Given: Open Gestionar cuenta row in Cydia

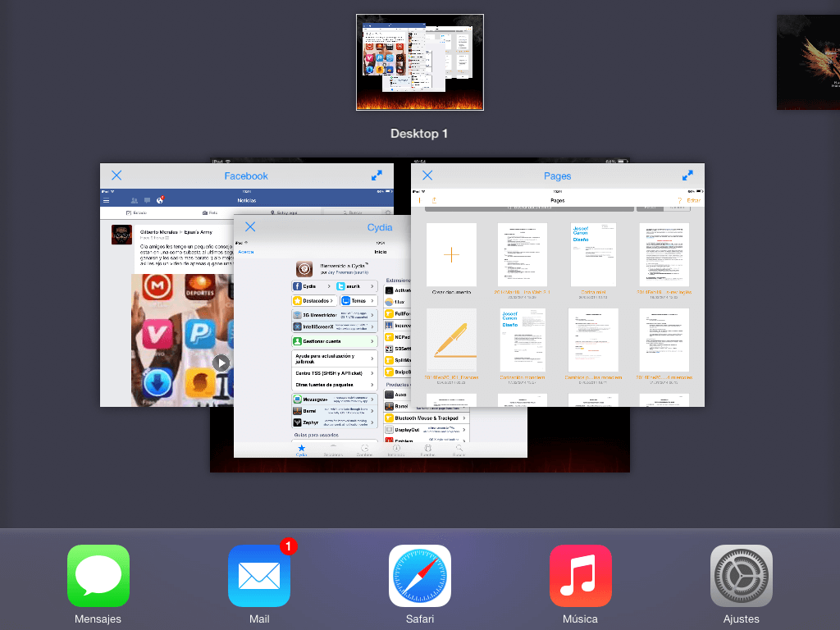Looking at the screenshot, I should (x=334, y=340).
